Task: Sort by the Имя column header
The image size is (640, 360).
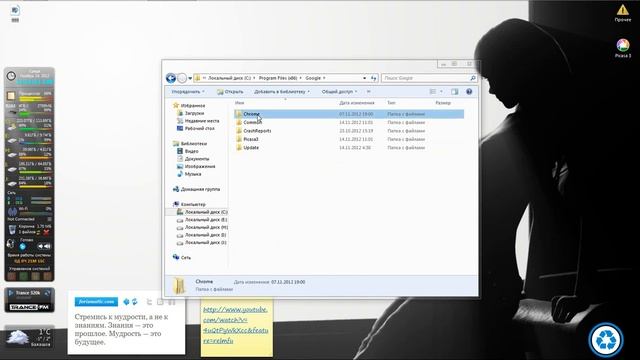Action: coord(240,103)
